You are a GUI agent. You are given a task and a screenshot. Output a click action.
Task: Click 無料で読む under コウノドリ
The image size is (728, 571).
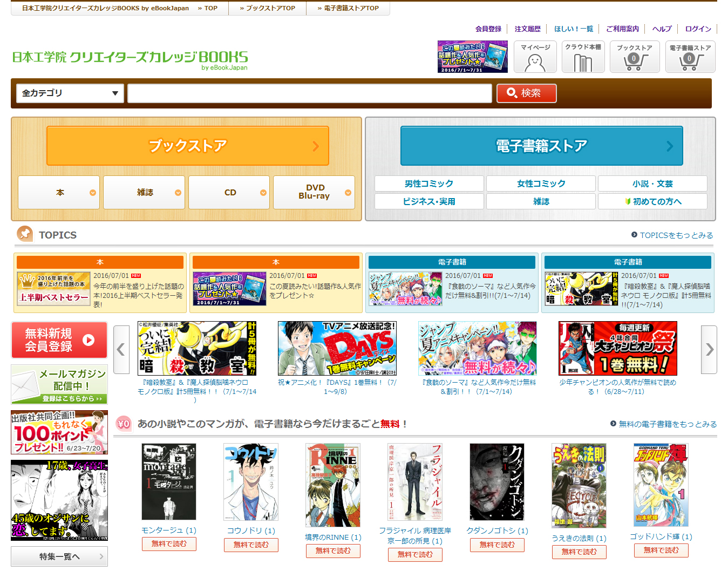point(251,545)
